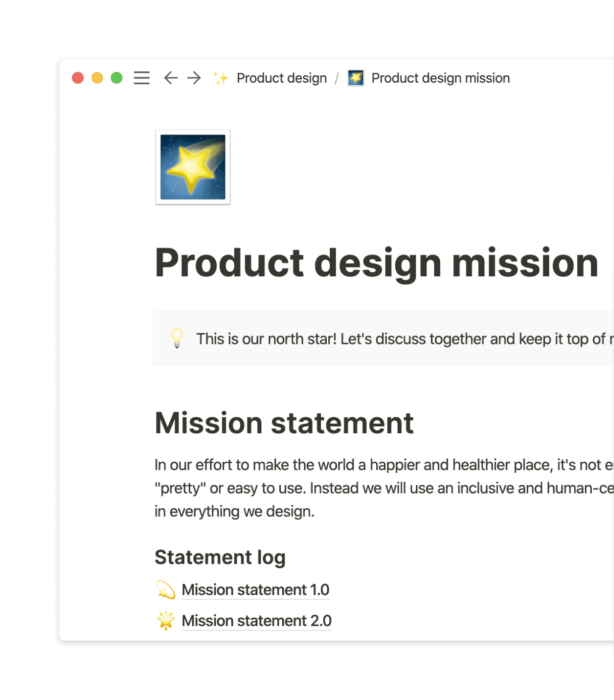Select the Product design mission breadcrumb entry

[x=440, y=78]
